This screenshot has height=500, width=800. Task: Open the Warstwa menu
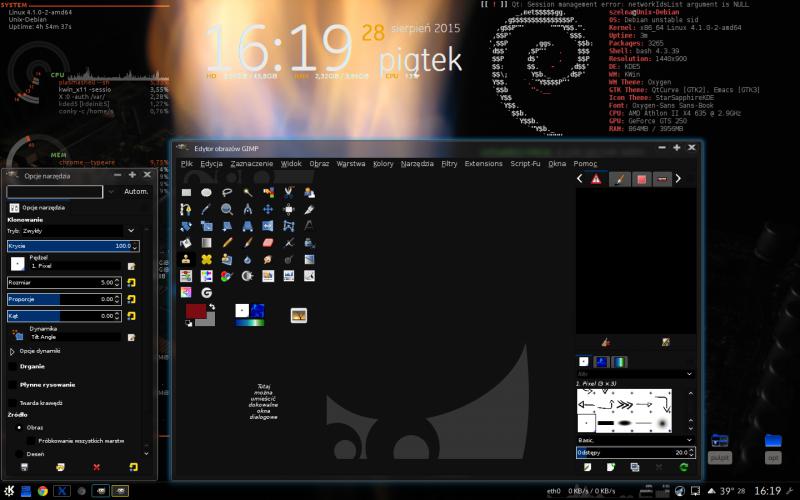coord(350,163)
